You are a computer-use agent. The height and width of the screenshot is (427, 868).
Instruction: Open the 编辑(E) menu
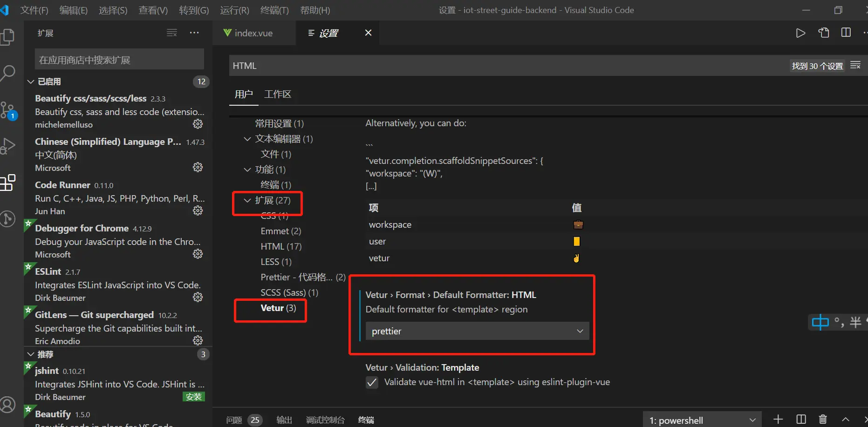click(74, 10)
